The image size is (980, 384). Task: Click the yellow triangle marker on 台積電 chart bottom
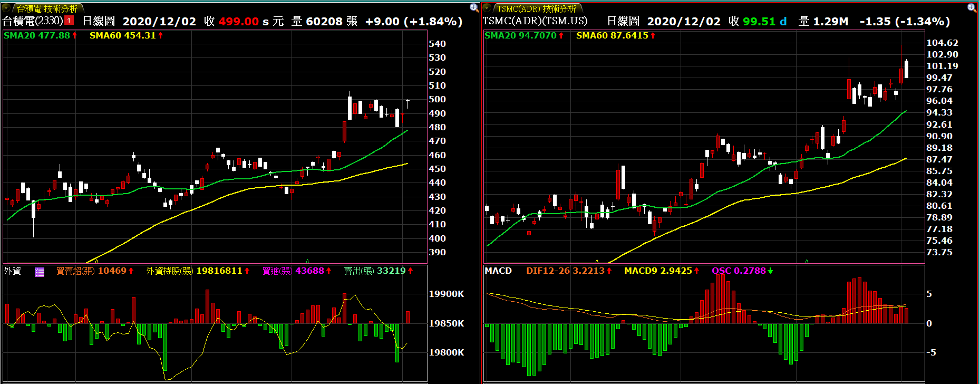point(96,261)
